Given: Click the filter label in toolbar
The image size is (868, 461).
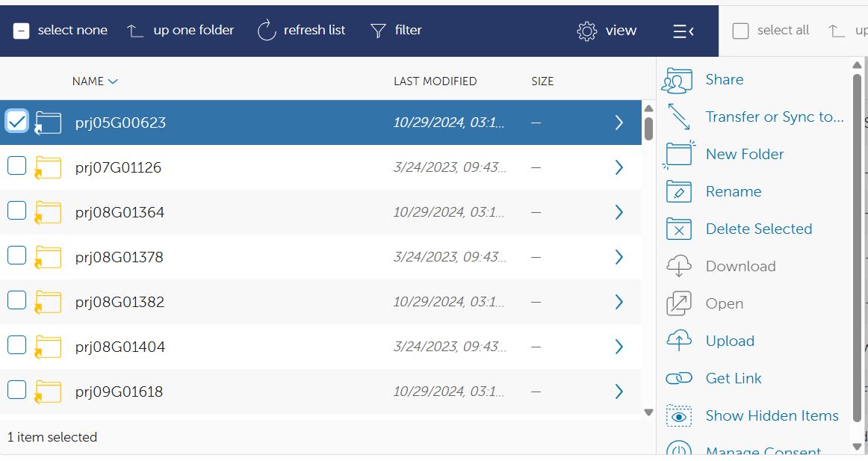Looking at the screenshot, I should [409, 31].
